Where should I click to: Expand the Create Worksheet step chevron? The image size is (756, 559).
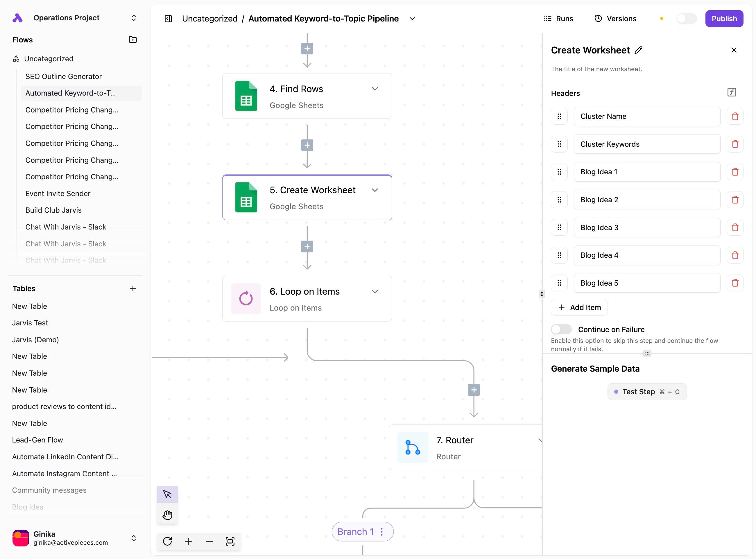[x=375, y=190]
